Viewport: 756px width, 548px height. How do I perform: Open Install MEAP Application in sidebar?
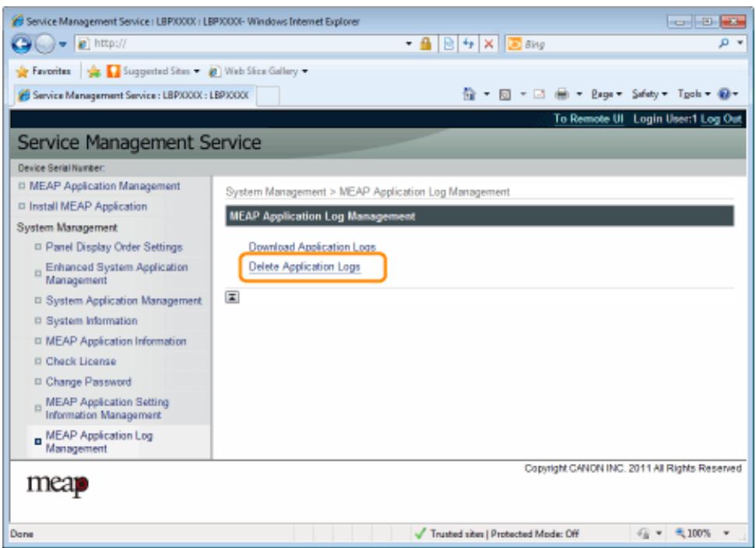(x=88, y=206)
